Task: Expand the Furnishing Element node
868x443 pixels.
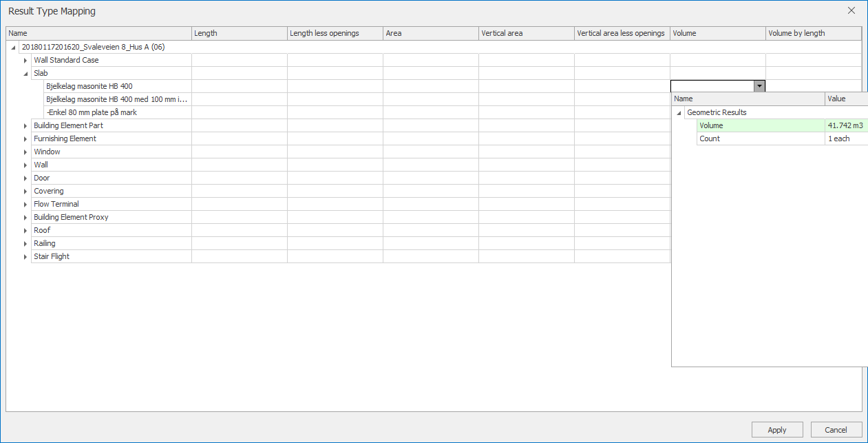Action: 25,139
